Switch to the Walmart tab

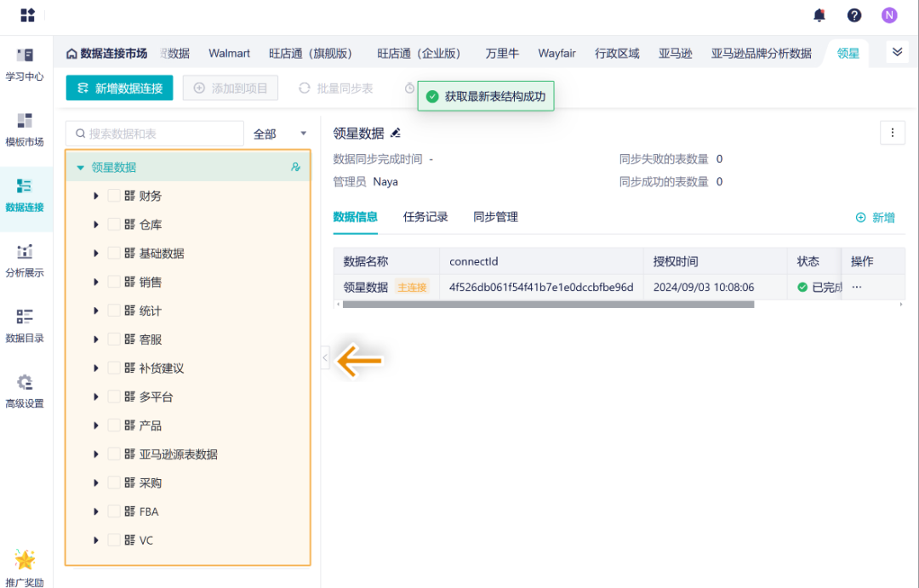pos(229,54)
